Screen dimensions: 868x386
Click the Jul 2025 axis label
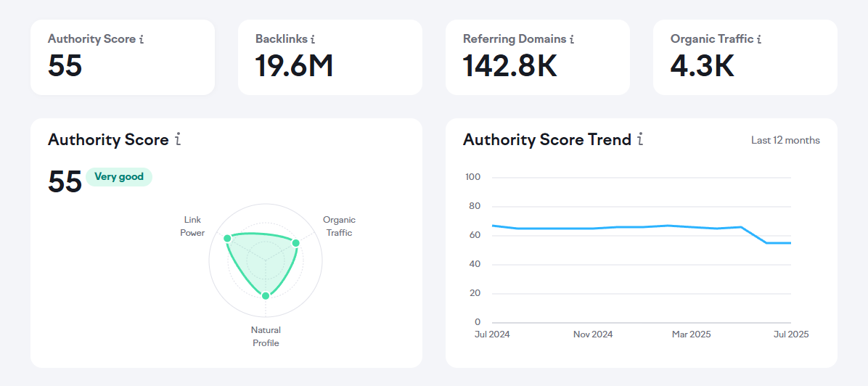pyautogui.click(x=792, y=334)
